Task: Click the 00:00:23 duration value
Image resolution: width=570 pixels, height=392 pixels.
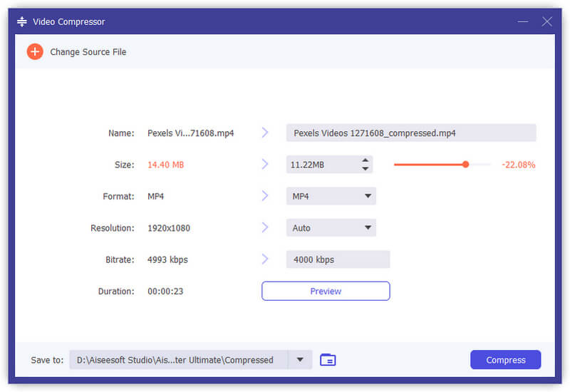Action: tap(165, 292)
